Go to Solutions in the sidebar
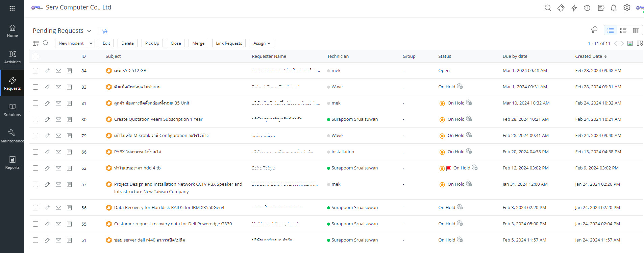Image resolution: width=644 pixels, height=253 pixels. click(12, 110)
